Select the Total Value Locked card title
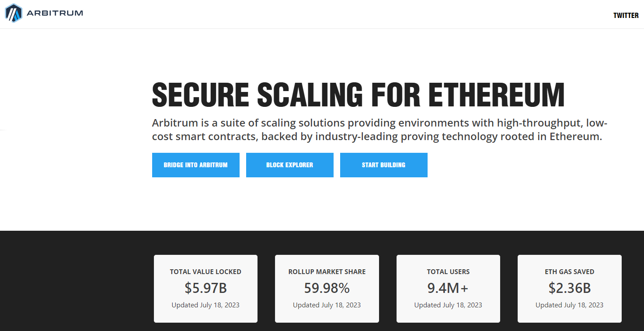The height and width of the screenshot is (331, 644). (x=205, y=272)
